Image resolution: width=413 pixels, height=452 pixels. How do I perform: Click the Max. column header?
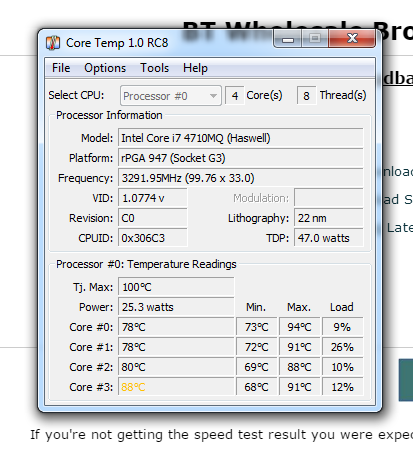tap(299, 307)
